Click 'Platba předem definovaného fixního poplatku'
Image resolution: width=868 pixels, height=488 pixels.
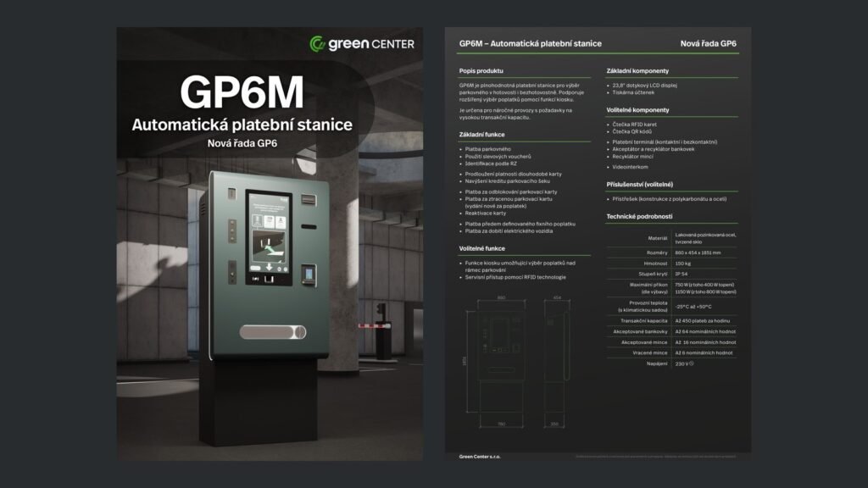520,224
